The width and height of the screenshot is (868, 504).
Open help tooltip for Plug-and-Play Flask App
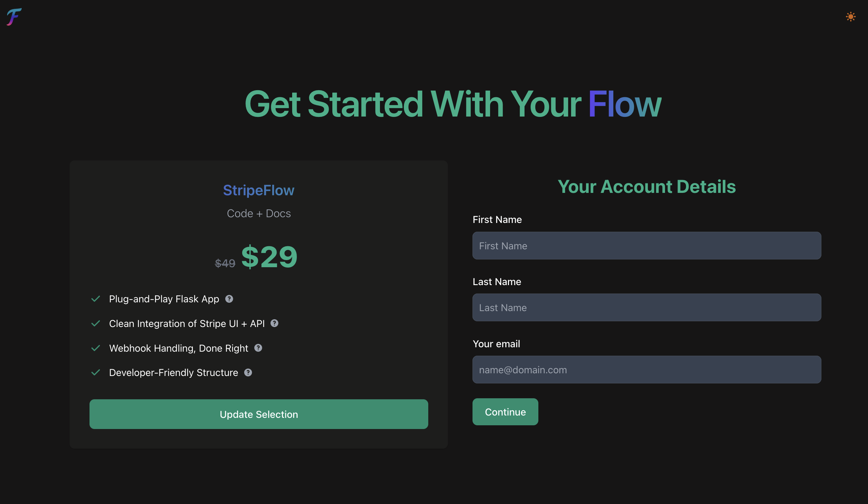[229, 299]
